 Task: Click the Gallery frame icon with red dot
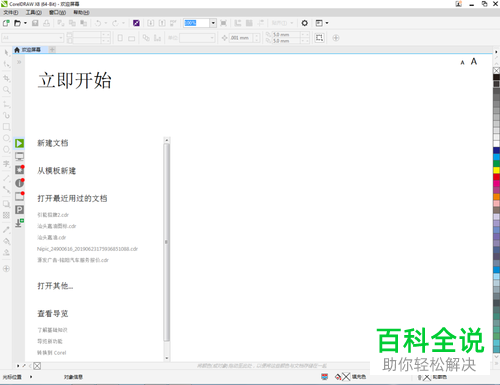pos(19,196)
